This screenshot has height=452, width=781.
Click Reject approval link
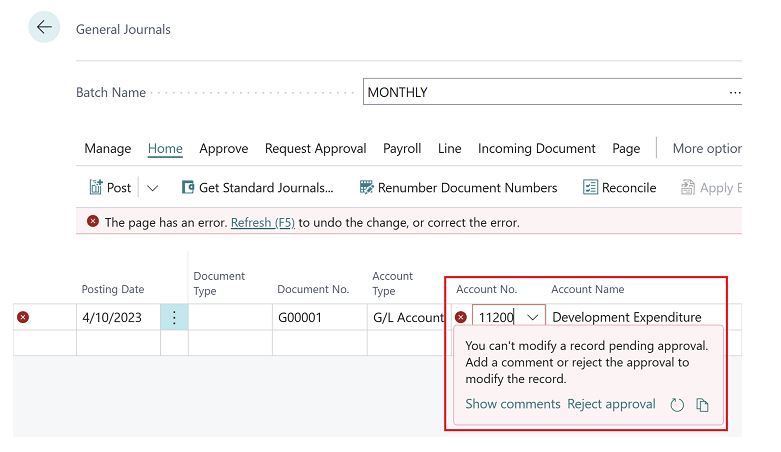coord(611,404)
